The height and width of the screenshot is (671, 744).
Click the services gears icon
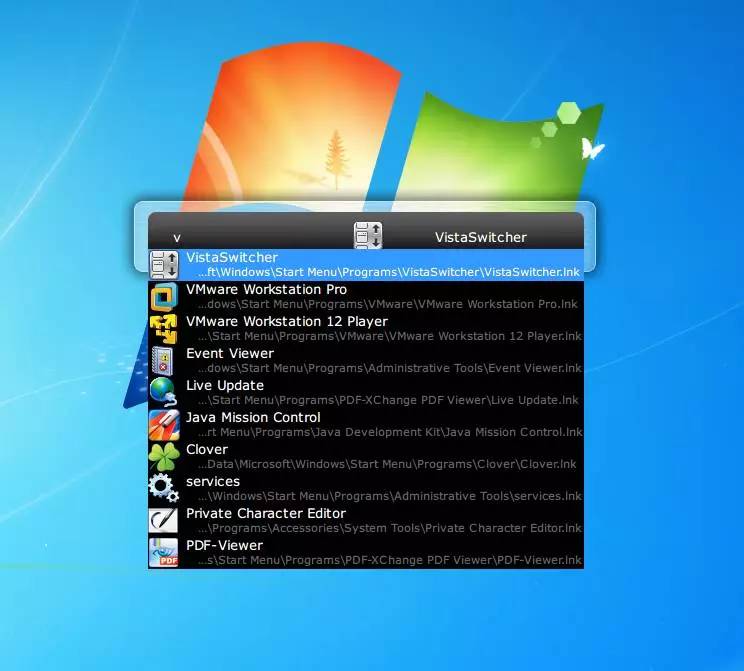tap(164, 489)
